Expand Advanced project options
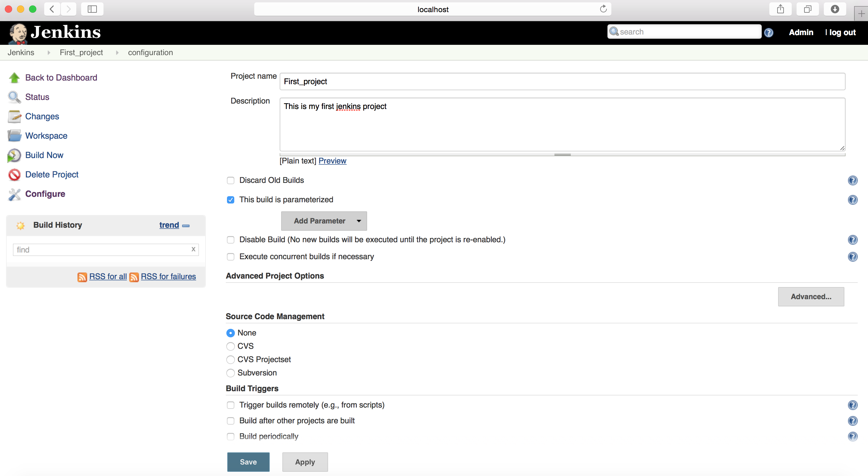The height and width of the screenshot is (476, 868). point(811,297)
